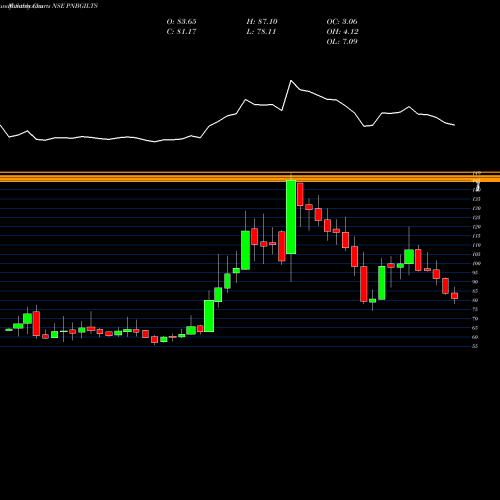Click the green breakout candle from 63 to 80
Image resolution: width=500 pixels, height=500 pixels.
[x=209, y=316]
